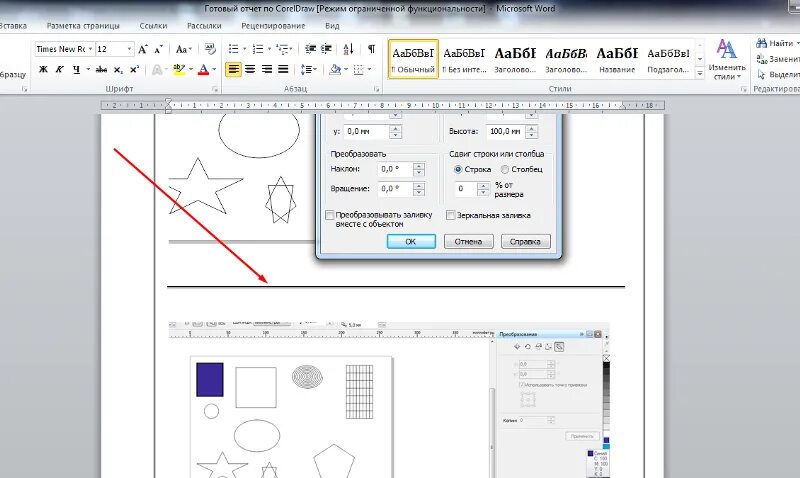Expand the numbering library dropdown arrow

coord(269,49)
